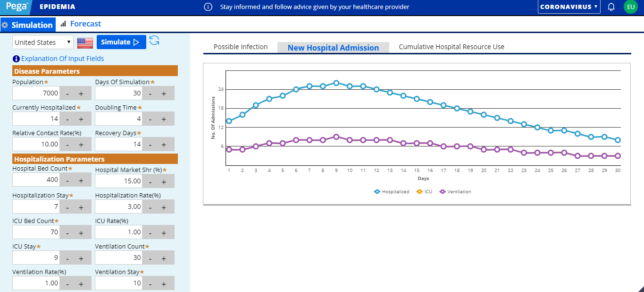Toggle Ventilation series in chart legend
644x292 pixels.
(455, 192)
